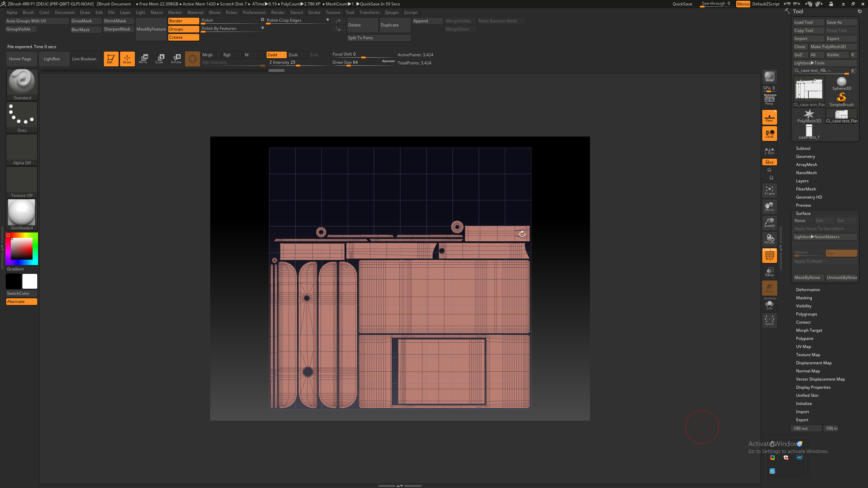Open the Texture Off slot
This screenshot has width=868, height=488.
22,182
